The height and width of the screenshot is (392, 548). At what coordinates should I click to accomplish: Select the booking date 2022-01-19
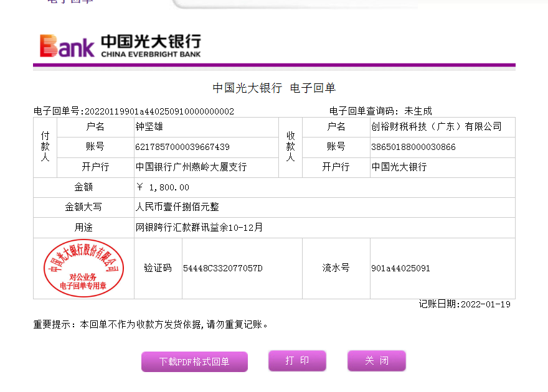click(x=486, y=304)
